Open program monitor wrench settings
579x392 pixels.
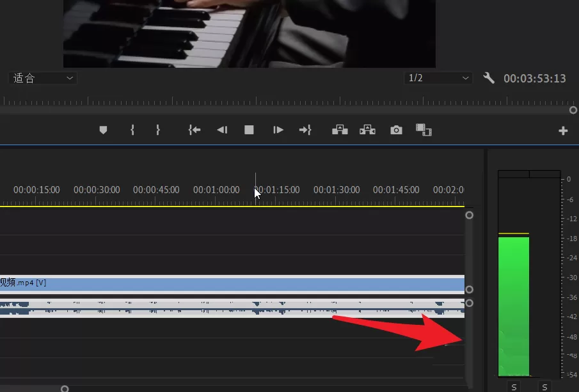click(489, 78)
